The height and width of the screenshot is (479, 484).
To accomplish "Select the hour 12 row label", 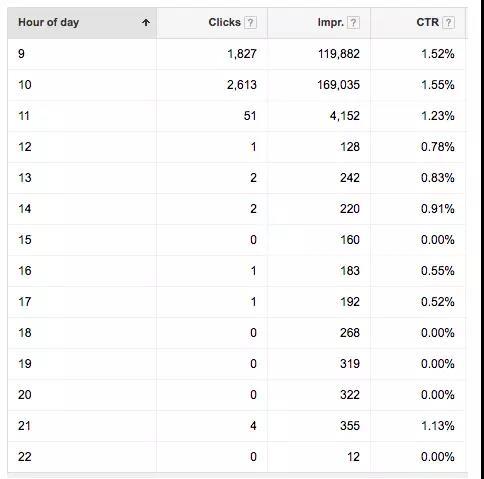I will tap(25, 147).
